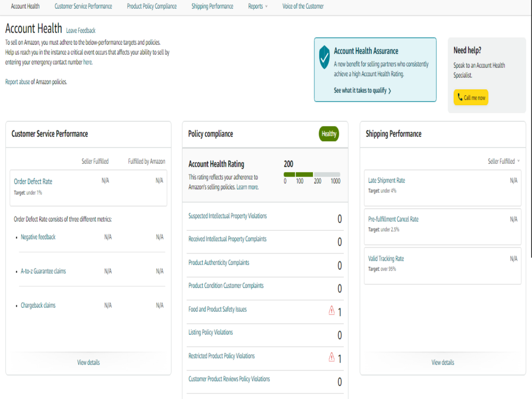Screen dimensions: 532x399
Task: Open the Reports dropdown menu
Action: (x=258, y=6)
